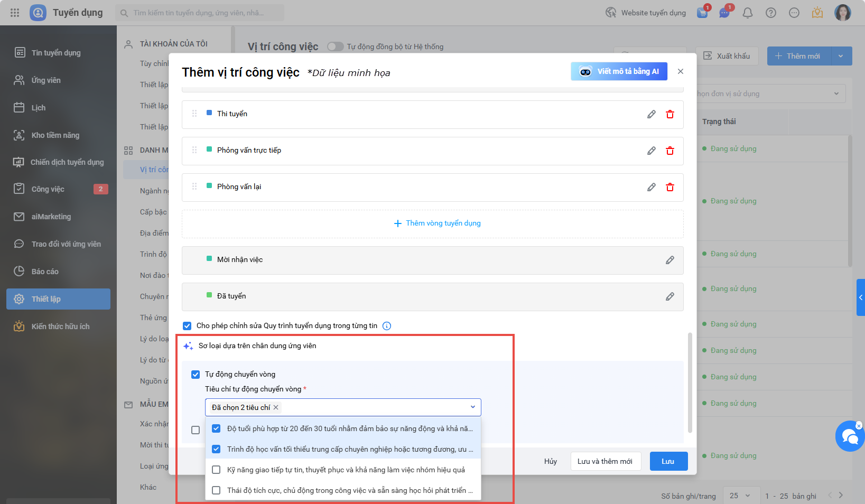Image resolution: width=865 pixels, height=504 pixels.
Task: Check the Thái độ tích cực criterion
Action: (x=216, y=490)
